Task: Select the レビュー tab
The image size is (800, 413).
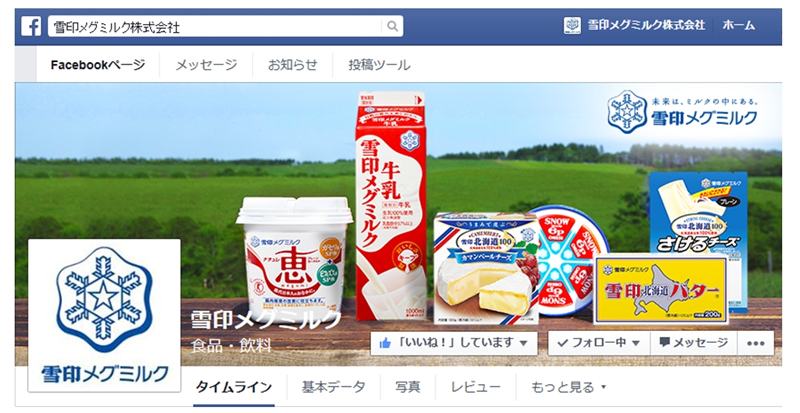Action: coord(476,387)
